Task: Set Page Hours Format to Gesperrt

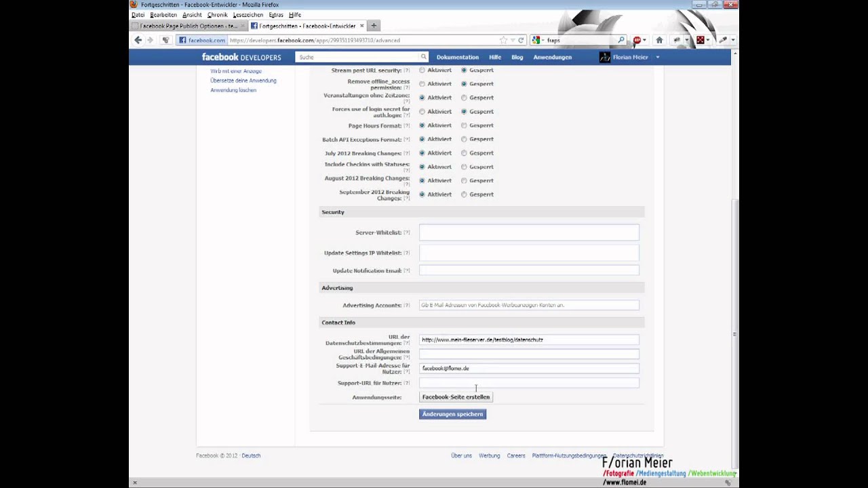Action: coord(464,125)
